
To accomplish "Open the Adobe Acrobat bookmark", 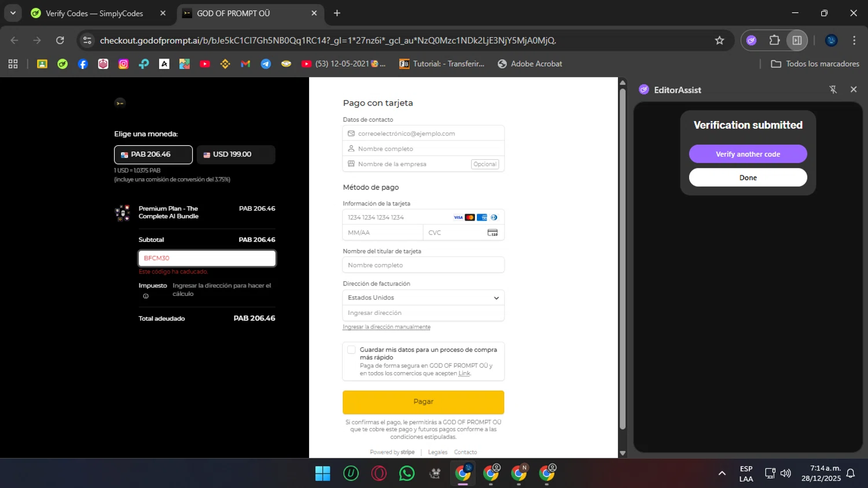I will coord(529,64).
